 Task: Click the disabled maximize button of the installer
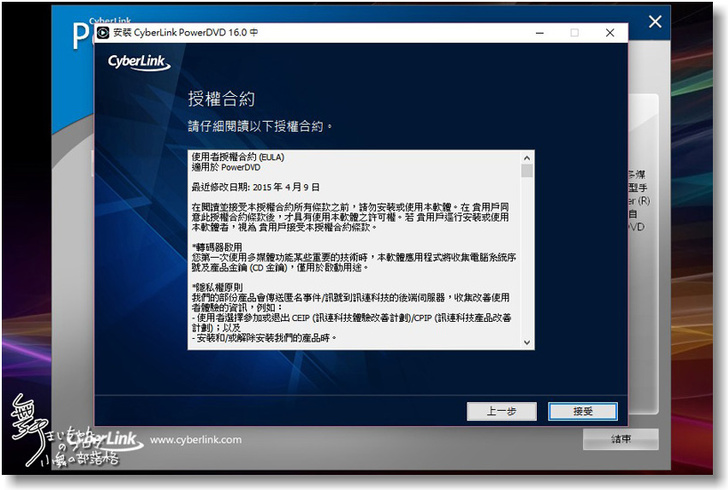pyautogui.click(x=574, y=33)
